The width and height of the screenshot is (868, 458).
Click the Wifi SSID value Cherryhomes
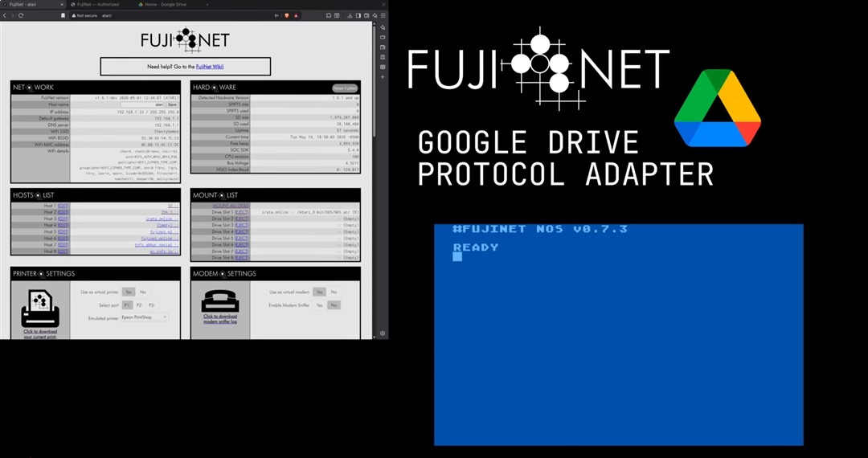pos(166,132)
